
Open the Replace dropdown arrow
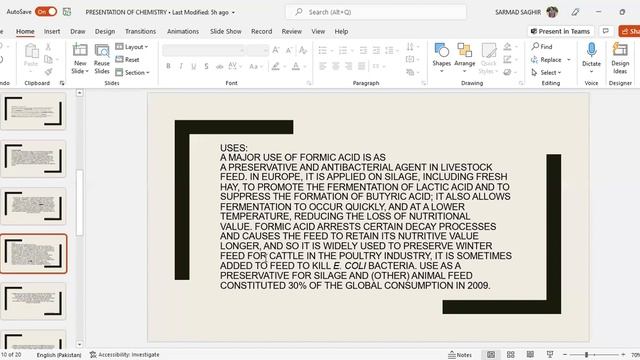pos(569,60)
